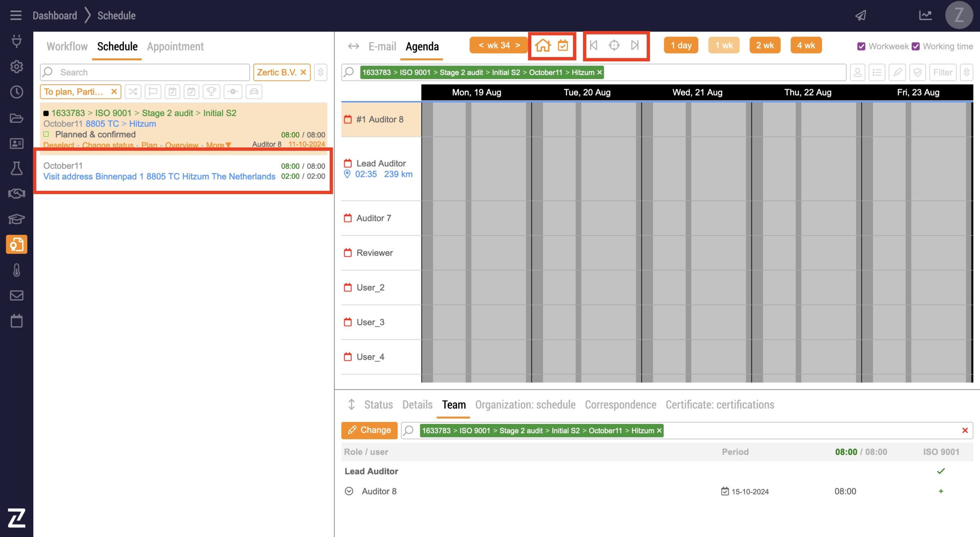The height and width of the screenshot is (537, 980).
Task: Expand Auditor 8 row in Team panel
Action: pyautogui.click(x=349, y=491)
